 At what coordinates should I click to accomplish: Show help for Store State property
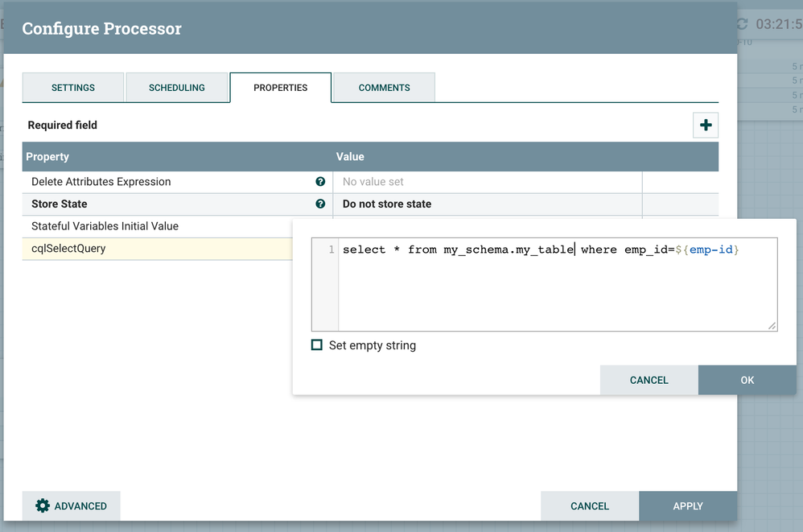point(320,204)
